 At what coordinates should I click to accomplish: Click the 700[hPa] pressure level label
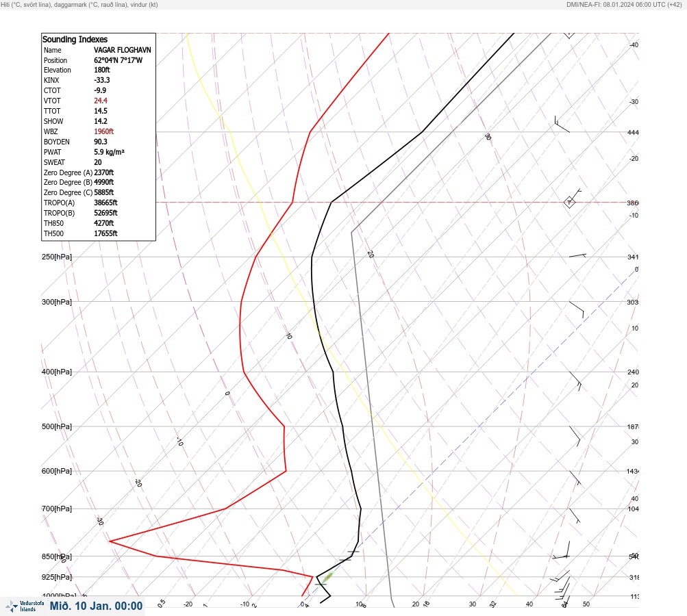pos(57,509)
